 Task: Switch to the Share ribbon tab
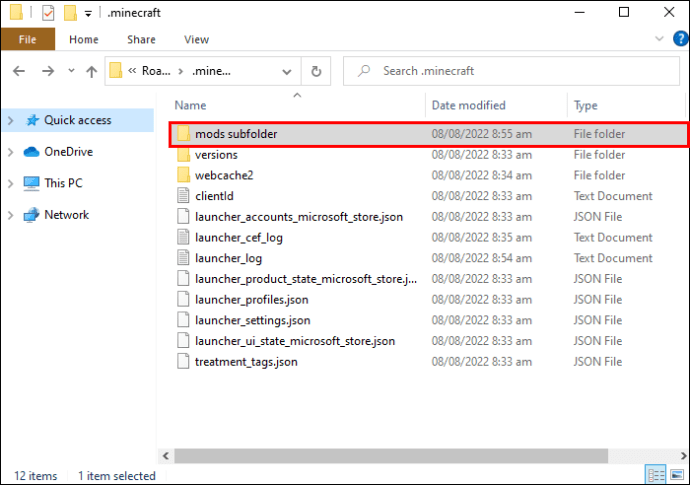pos(141,40)
